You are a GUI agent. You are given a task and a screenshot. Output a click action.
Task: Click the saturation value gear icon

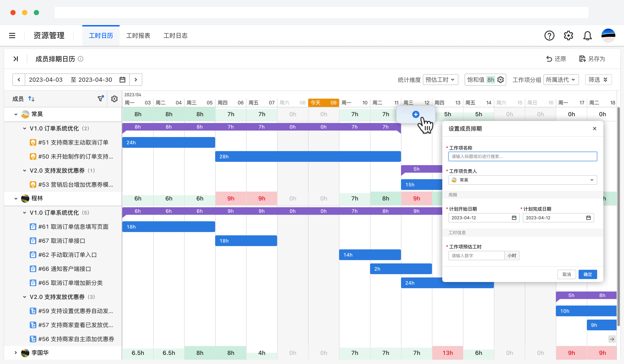(500, 80)
